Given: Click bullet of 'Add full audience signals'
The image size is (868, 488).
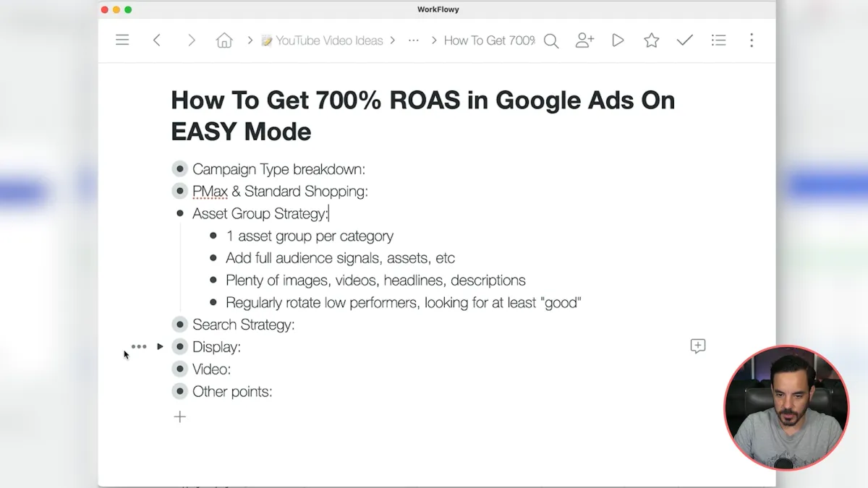Looking at the screenshot, I should pyautogui.click(x=213, y=258).
